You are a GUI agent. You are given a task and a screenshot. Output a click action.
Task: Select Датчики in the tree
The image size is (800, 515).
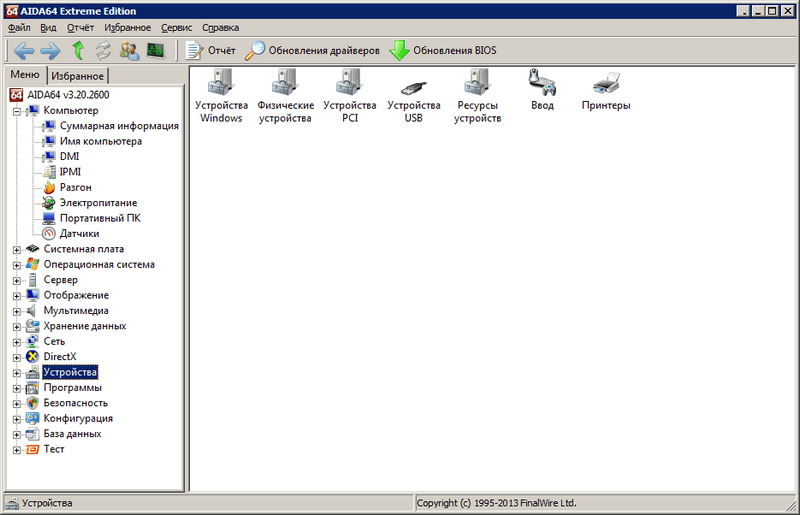(x=79, y=233)
